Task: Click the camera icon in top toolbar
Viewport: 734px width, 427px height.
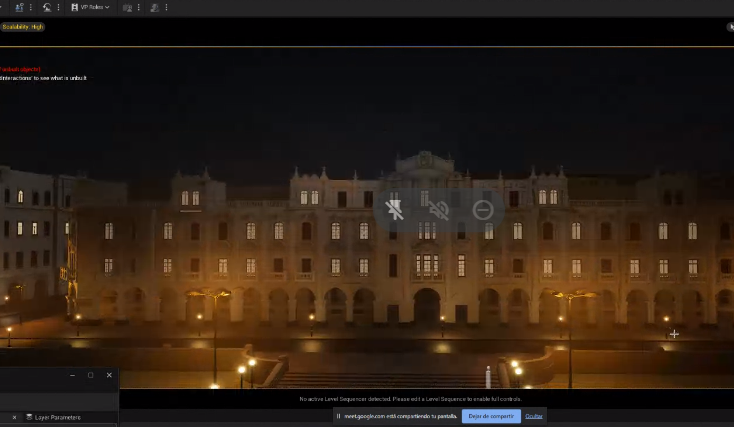Action: [127, 7]
